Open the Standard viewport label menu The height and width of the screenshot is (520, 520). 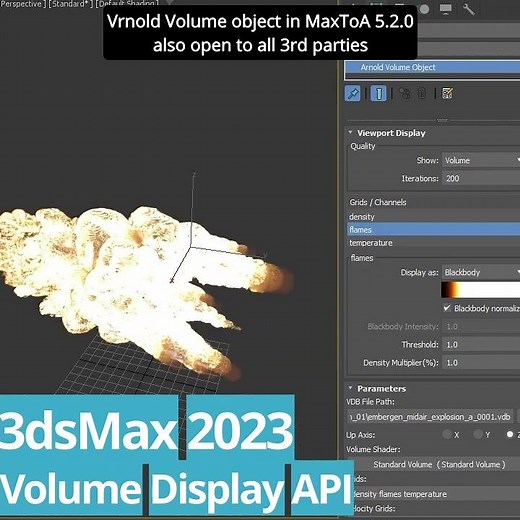coord(70,4)
